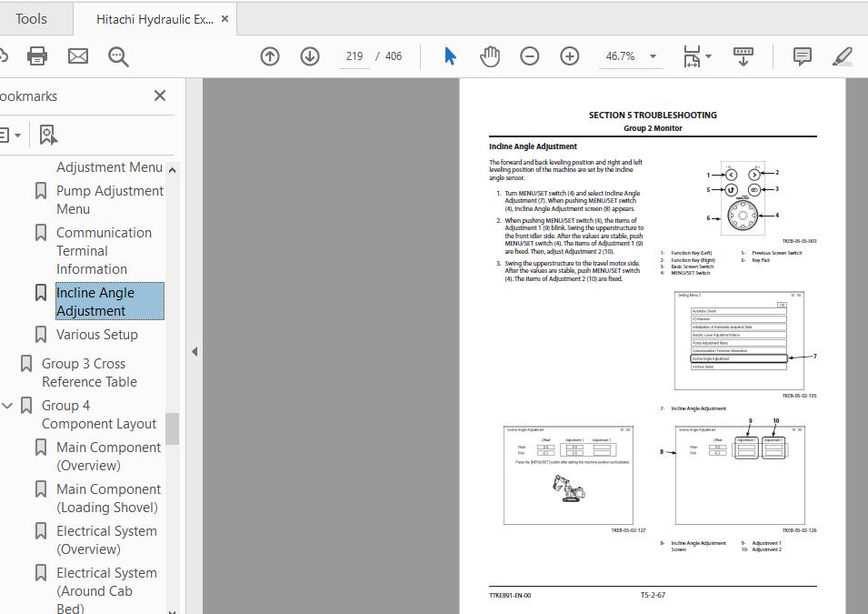Open the add comment tool
This screenshot has width=868, height=614.
(x=803, y=56)
